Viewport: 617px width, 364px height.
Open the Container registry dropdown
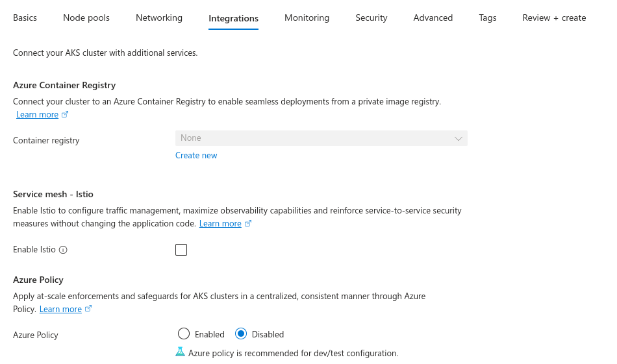pyautogui.click(x=321, y=138)
